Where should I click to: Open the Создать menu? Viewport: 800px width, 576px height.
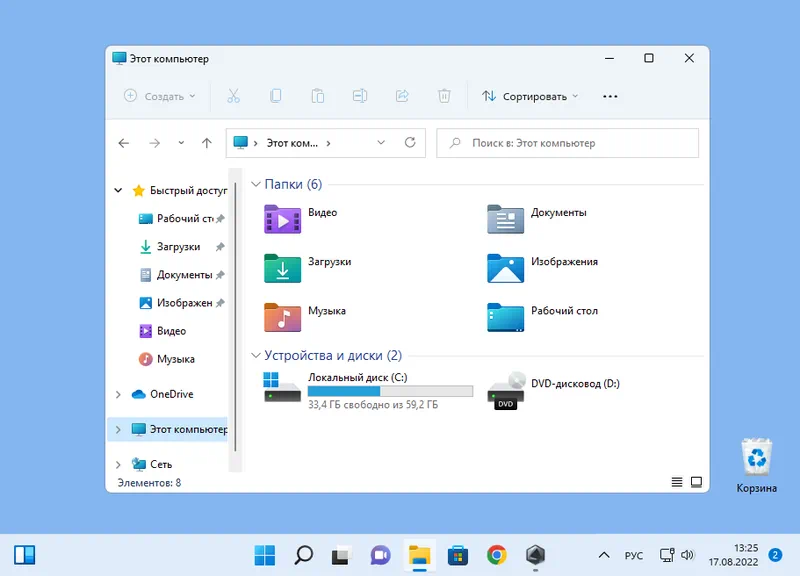pyautogui.click(x=159, y=97)
